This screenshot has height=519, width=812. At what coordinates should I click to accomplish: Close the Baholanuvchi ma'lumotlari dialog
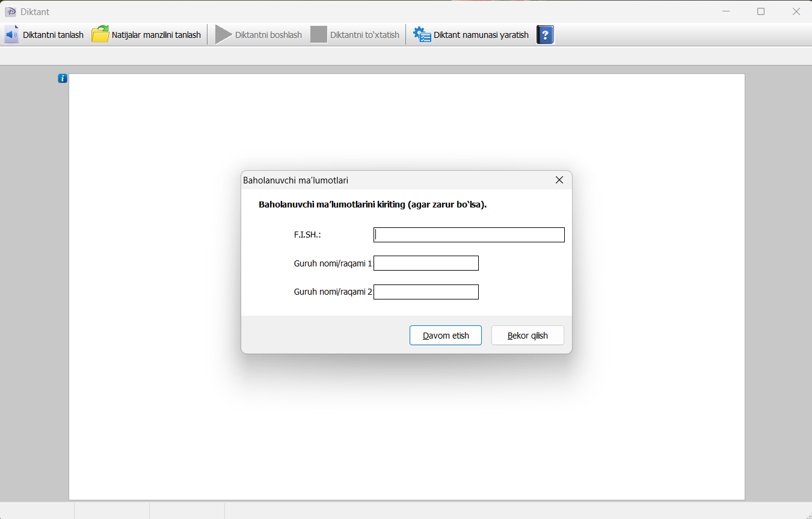(559, 180)
